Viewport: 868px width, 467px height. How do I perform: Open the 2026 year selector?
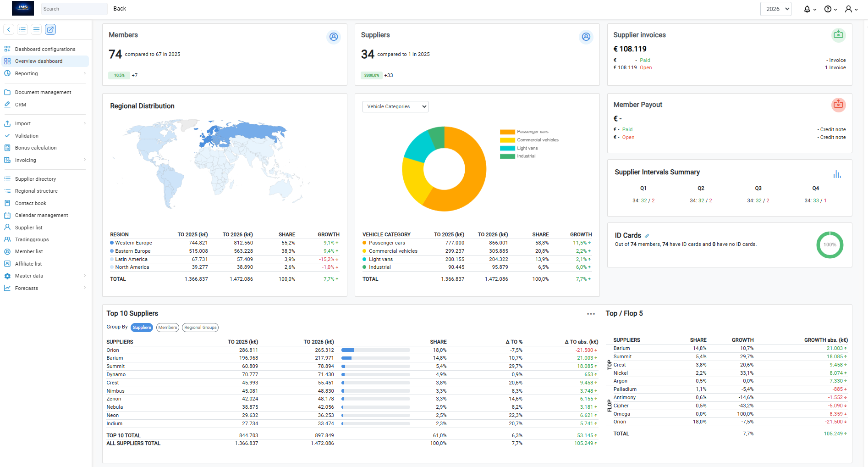tap(775, 9)
